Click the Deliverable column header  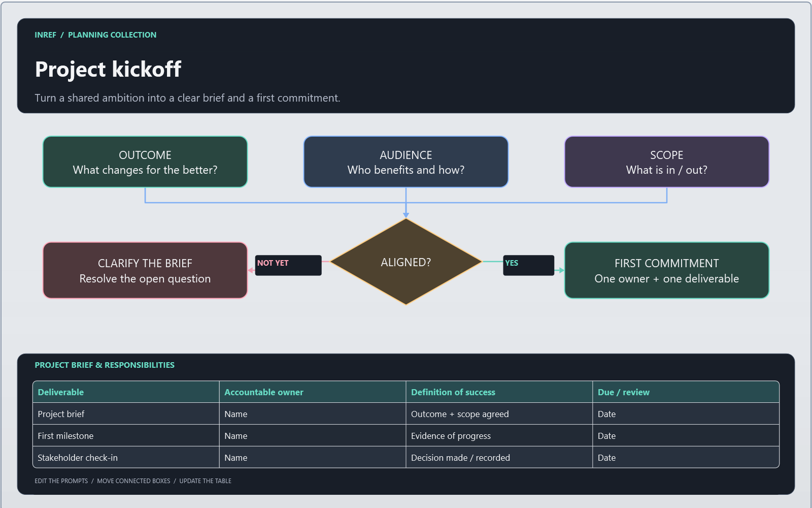tap(126, 392)
